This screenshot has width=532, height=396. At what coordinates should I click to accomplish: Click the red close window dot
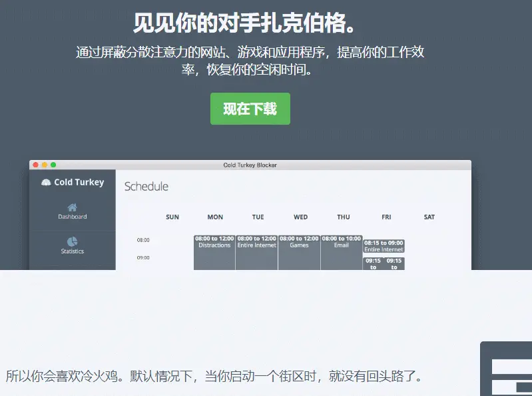point(36,165)
